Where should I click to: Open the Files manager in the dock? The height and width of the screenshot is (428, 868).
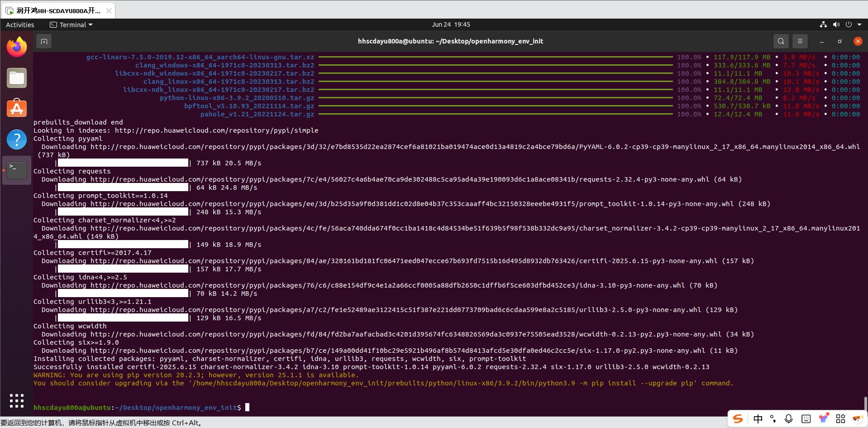click(x=17, y=78)
